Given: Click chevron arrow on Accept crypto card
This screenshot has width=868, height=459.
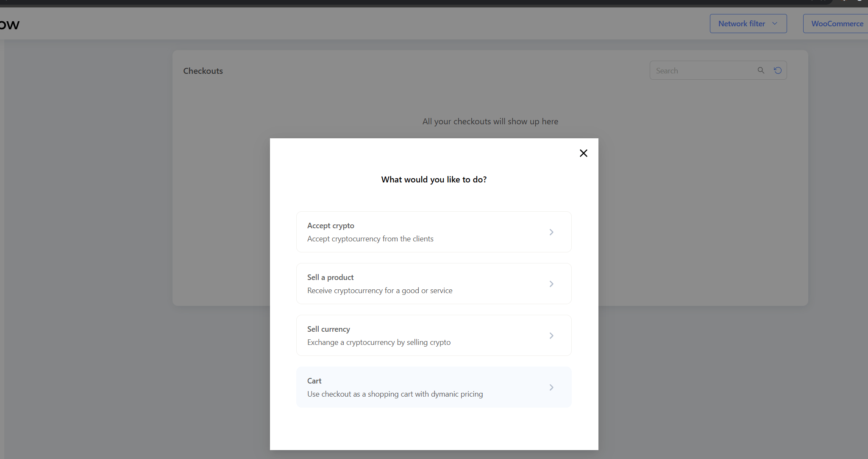Looking at the screenshot, I should 551,232.
